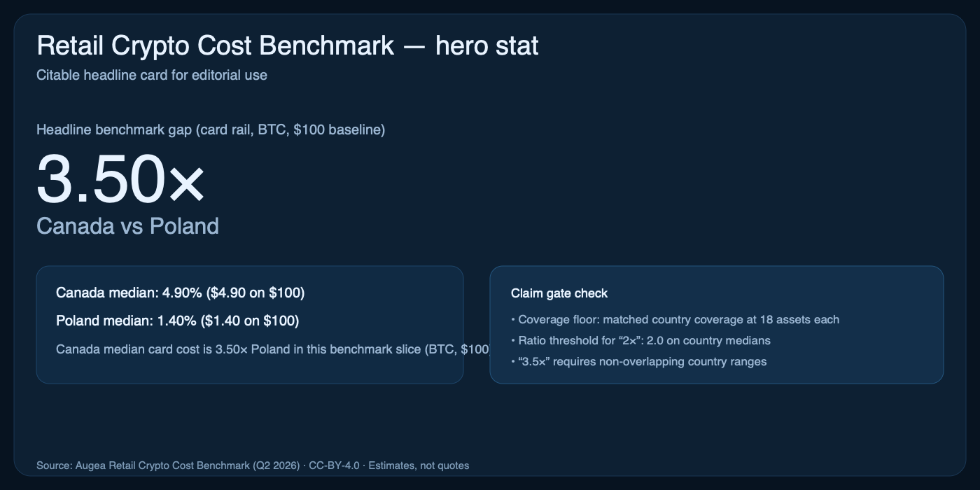Click the "hero stat" text in the title
Screen dimensions: 980x490
point(487,46)
